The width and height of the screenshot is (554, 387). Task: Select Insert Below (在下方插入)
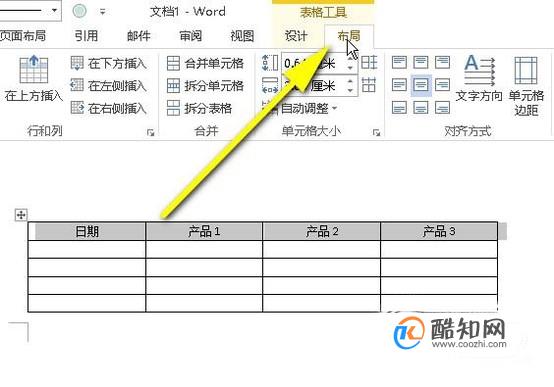pos(108,64)
